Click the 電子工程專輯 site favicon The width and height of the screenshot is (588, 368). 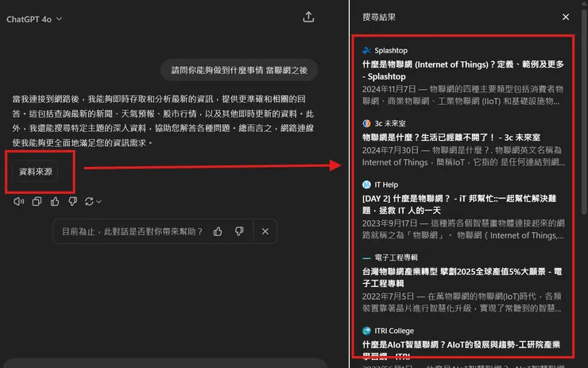pyautogui.click(x=366, y=258)
